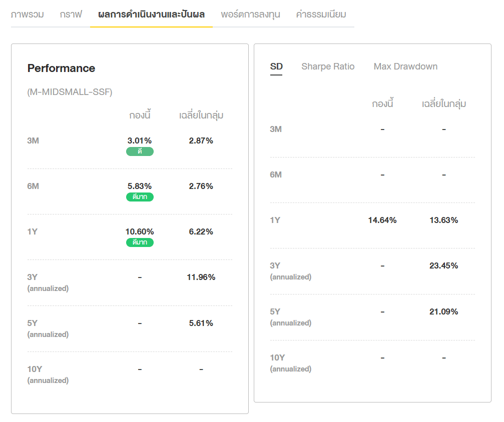Viewport: 504px width, 422px height.
Task: Open the ค่าธรรมเนียม tab
Action: pos(321,14)
